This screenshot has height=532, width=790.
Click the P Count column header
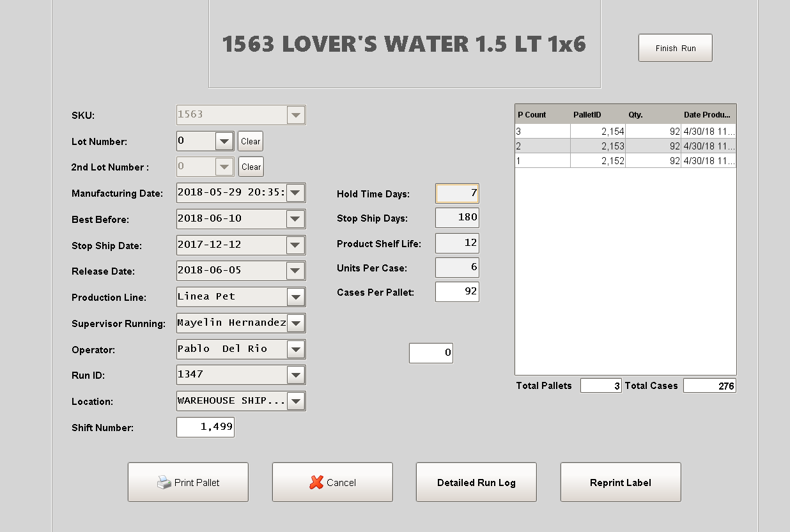pos(543,114)
